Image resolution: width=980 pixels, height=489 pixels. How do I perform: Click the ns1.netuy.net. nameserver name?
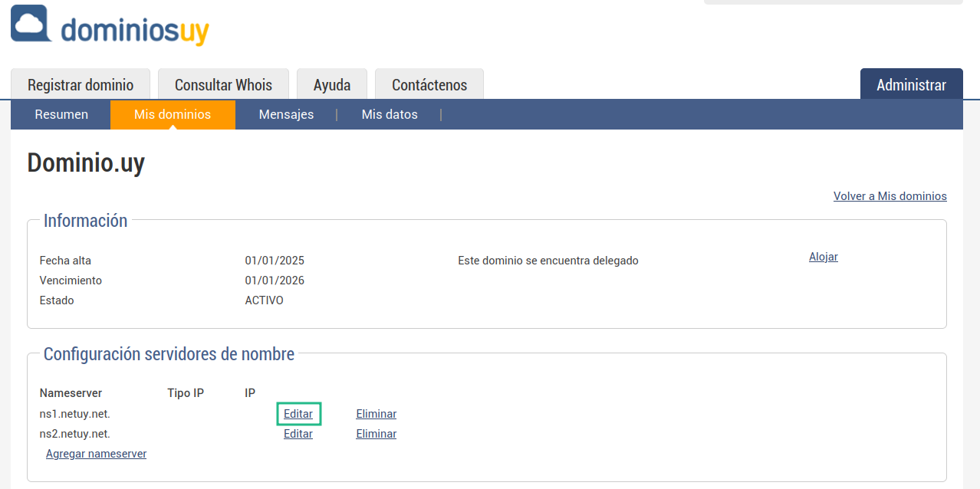click(x=75, y=414)
